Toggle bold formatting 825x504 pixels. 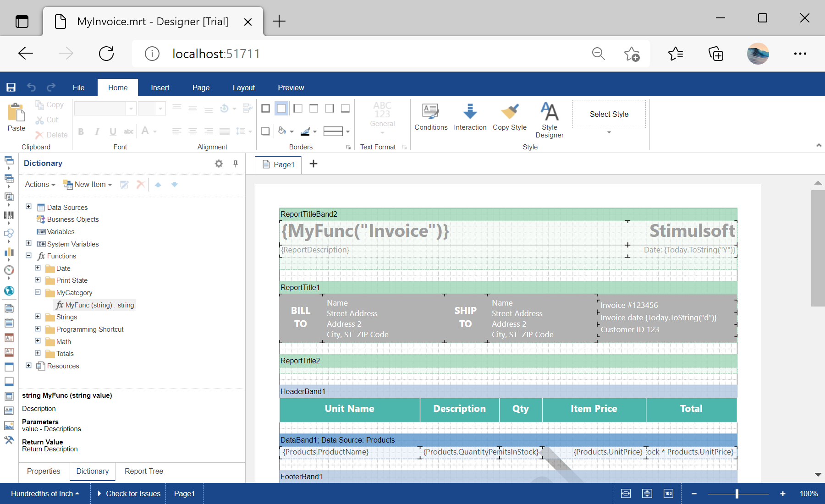tap(81, 131)
